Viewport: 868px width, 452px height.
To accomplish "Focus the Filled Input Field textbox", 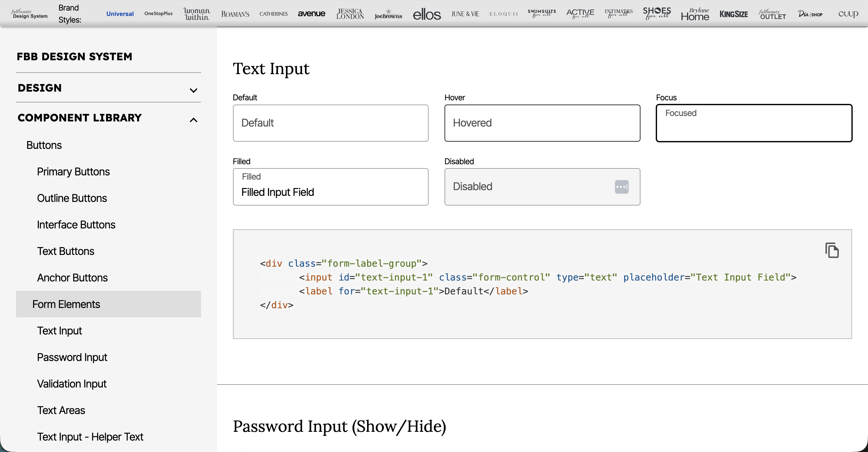I will click(330, 192).
